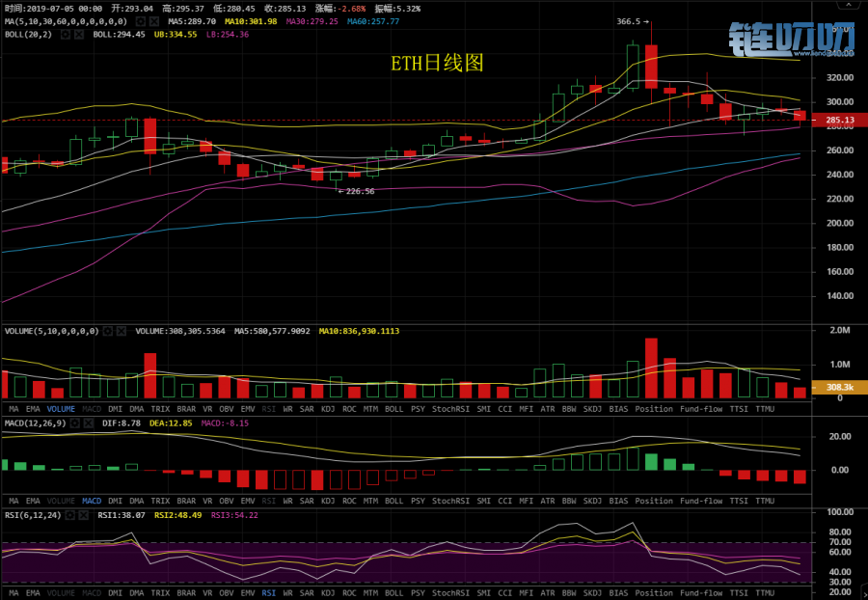The height and width of the screenshot is (600, 868).
Task: Open settings for the MA indicator
Action: click(x=141, y=21)
